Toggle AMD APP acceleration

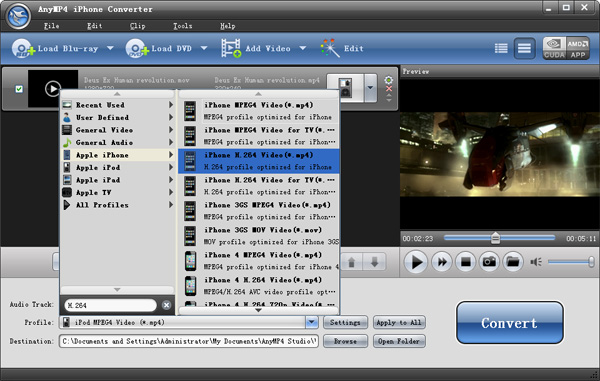click(x=578, y=48)
